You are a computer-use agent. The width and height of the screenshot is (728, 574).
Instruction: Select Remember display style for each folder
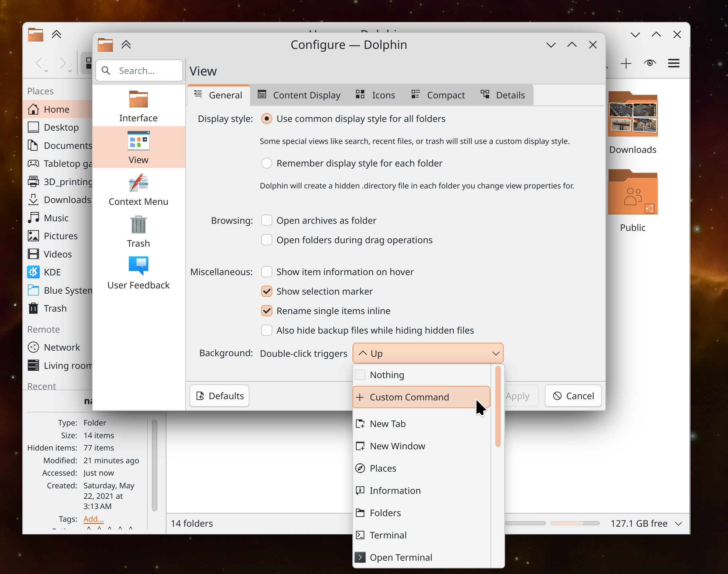pos(266,163)
